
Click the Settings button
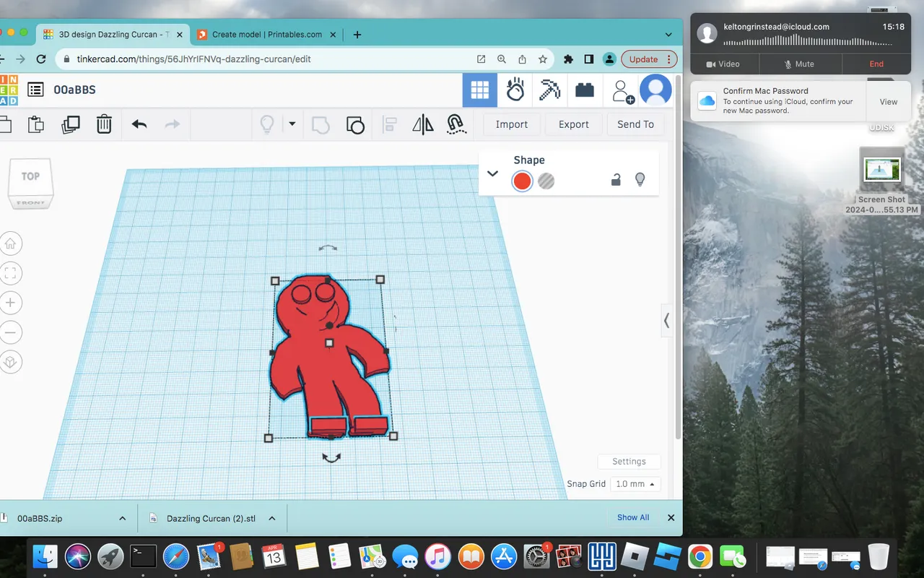(x=629, y=462)
